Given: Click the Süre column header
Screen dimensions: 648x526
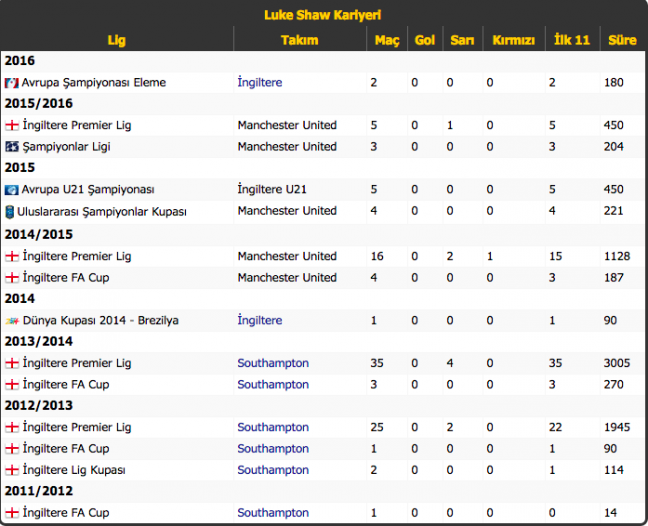Looking at the screenshot, I should click(622, 41).
